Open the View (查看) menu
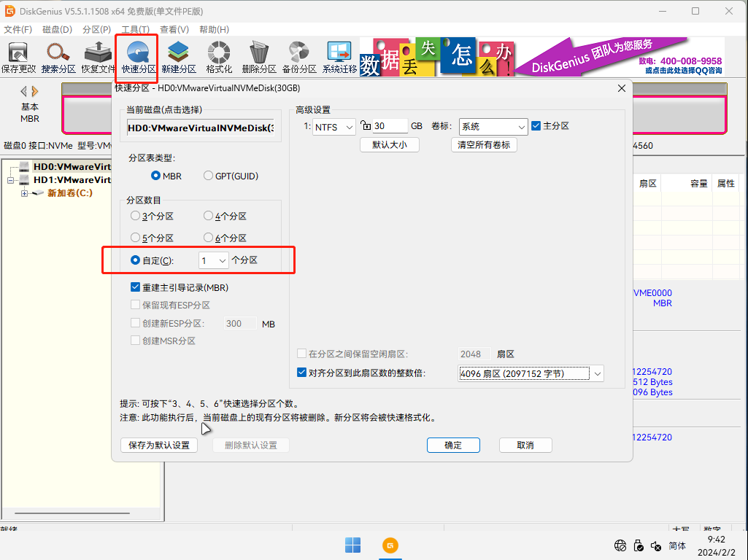The width and height of the screenshot is (748, 560). [174, 30]
